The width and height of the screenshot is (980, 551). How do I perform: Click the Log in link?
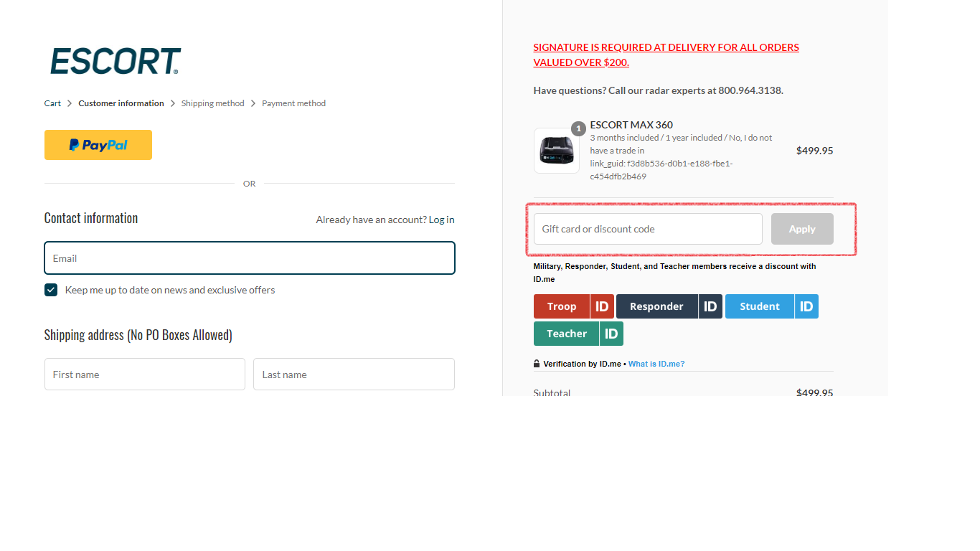coord(442,220)
